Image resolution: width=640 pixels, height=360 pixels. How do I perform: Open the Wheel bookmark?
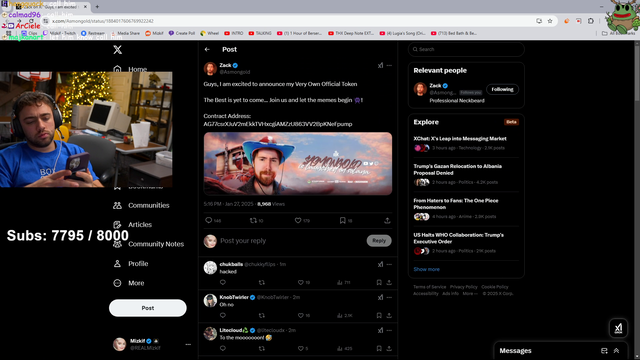[209, 33]
